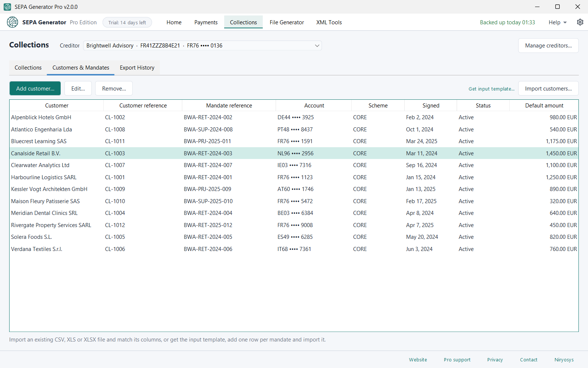Screen dimensions: 588x368
Task: Sort by the Customer column header
Action: tap(57, 106)
